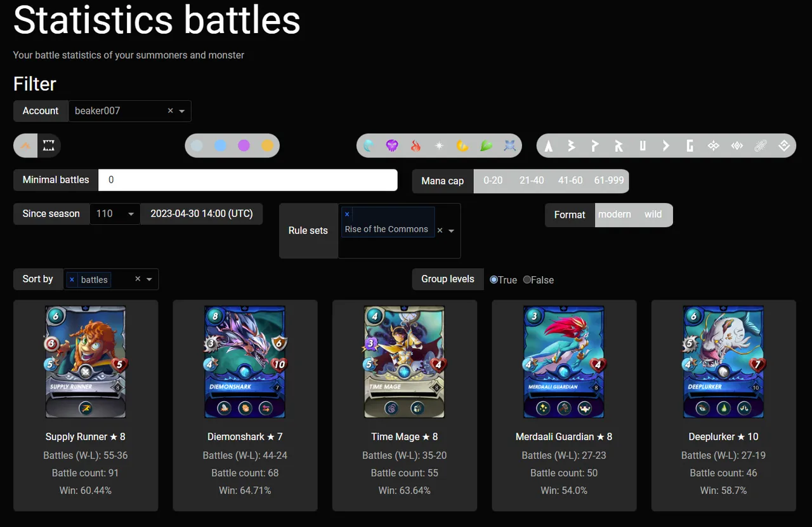Image resolution: width=812 pixels, height=527 pixels.
Task: Click 'Battle count: 91' under Supply Runner
Action: point(86,473)
